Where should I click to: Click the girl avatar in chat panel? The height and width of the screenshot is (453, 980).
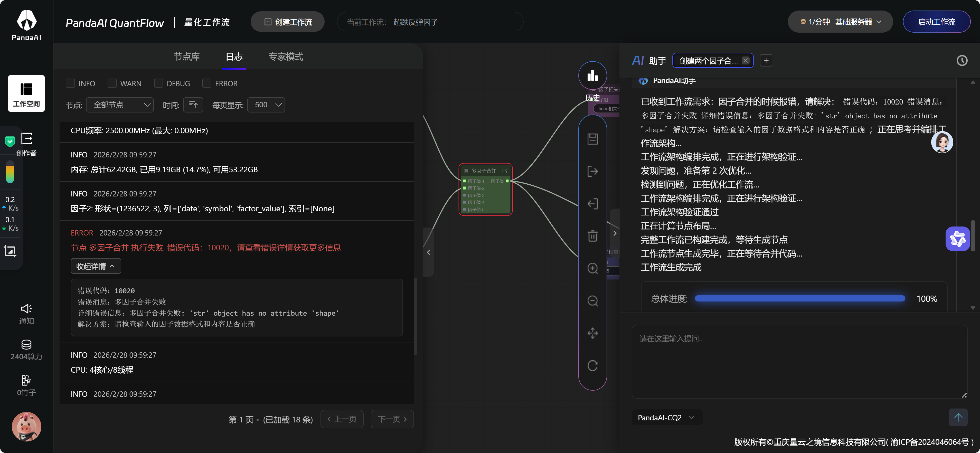point(942,142)
